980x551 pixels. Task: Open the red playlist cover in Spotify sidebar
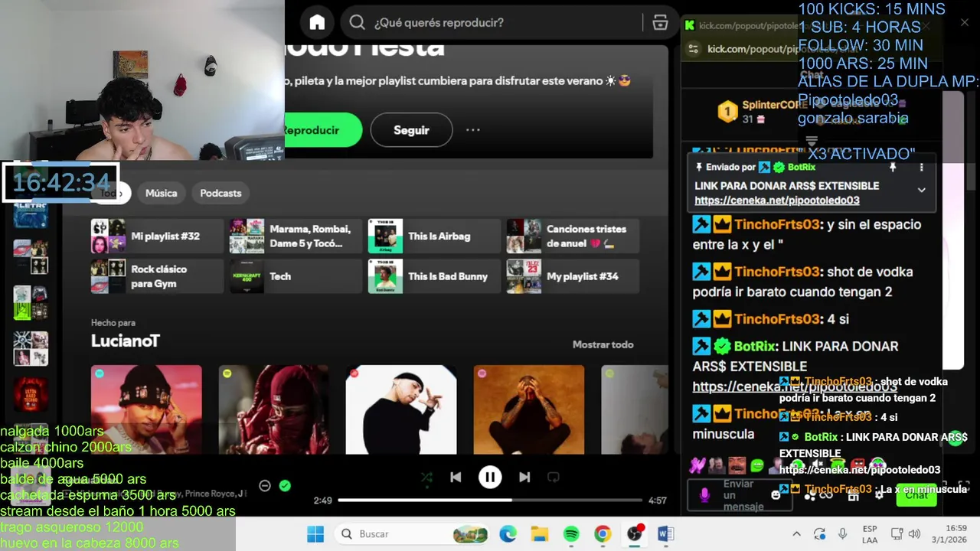point(31,393)
